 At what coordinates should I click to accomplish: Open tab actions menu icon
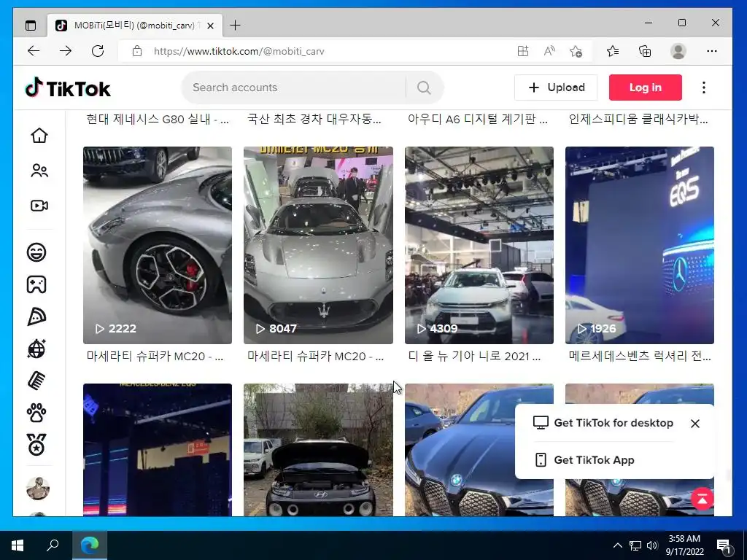31,26
